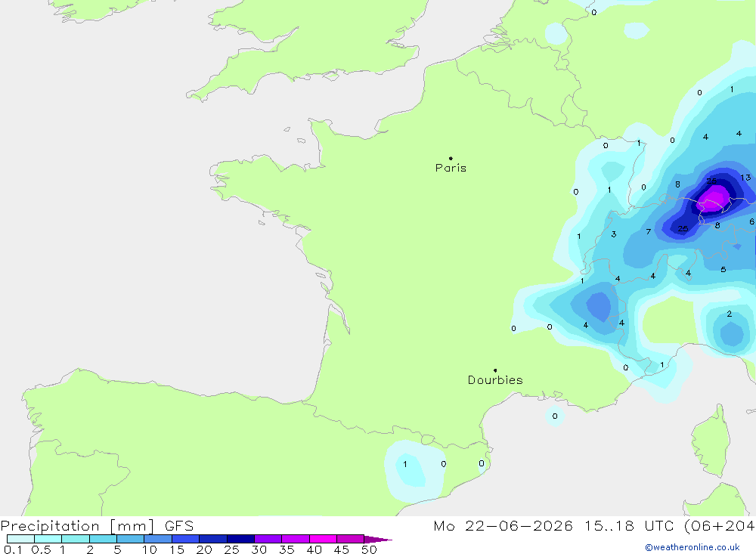Pick the 1–2 mm legend swatch
The width and height of the screenshot is (756, 554).
(x=76, y=539)
